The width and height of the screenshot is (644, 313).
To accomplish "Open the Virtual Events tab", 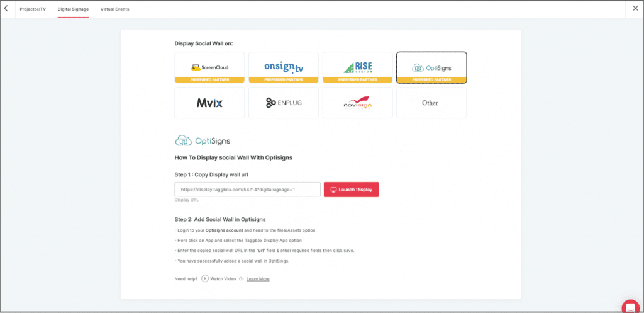I will (114, 9).
